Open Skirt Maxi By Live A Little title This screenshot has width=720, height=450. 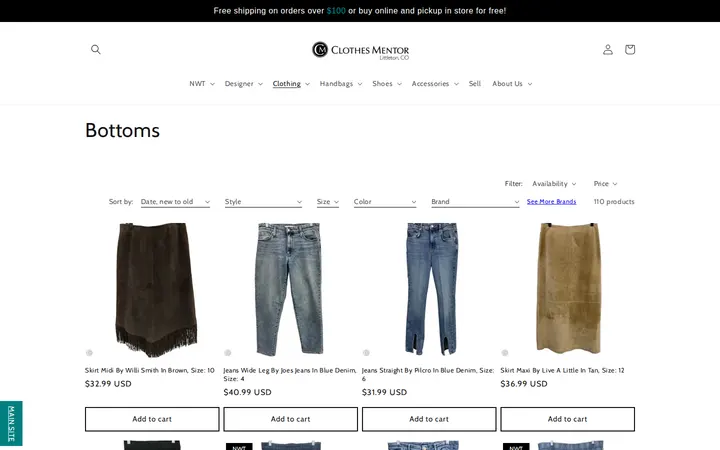562,370
